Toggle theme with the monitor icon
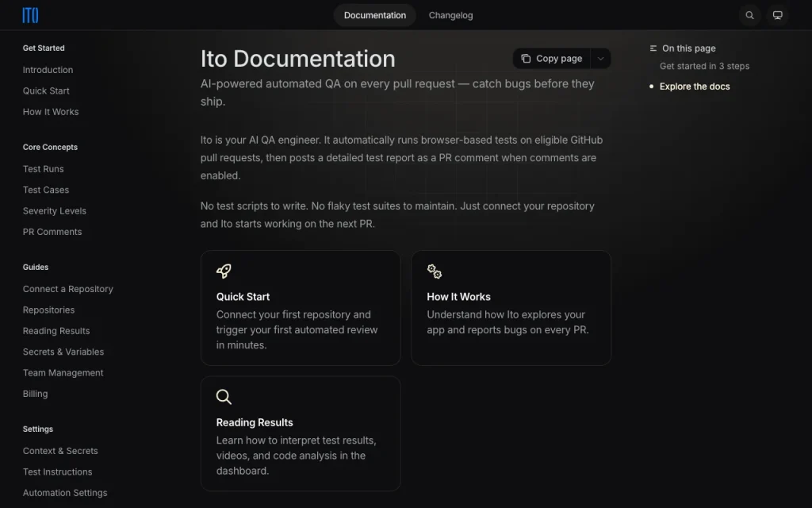 pyautogui.click(x=777, y=15)
